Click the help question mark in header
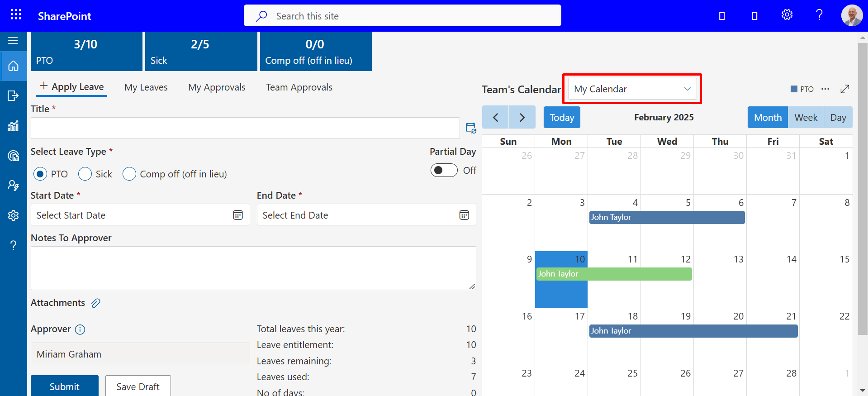This screenshot has height=396, width=868. click(x=819, y=15)
